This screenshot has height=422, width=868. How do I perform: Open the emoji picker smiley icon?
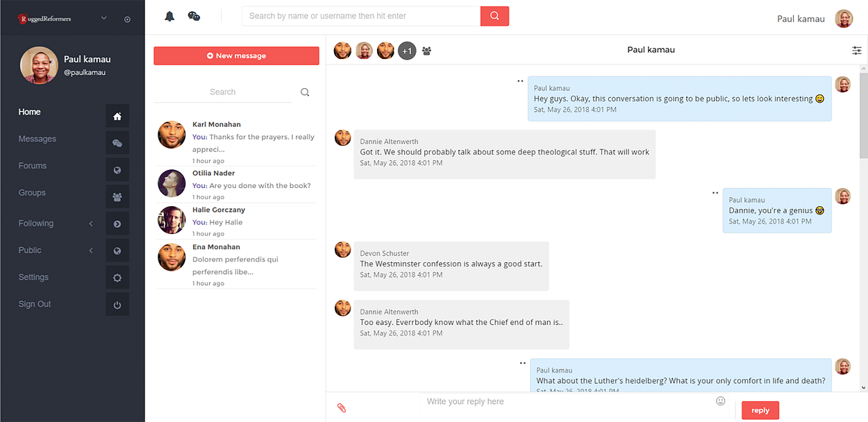tap(721, 401)
